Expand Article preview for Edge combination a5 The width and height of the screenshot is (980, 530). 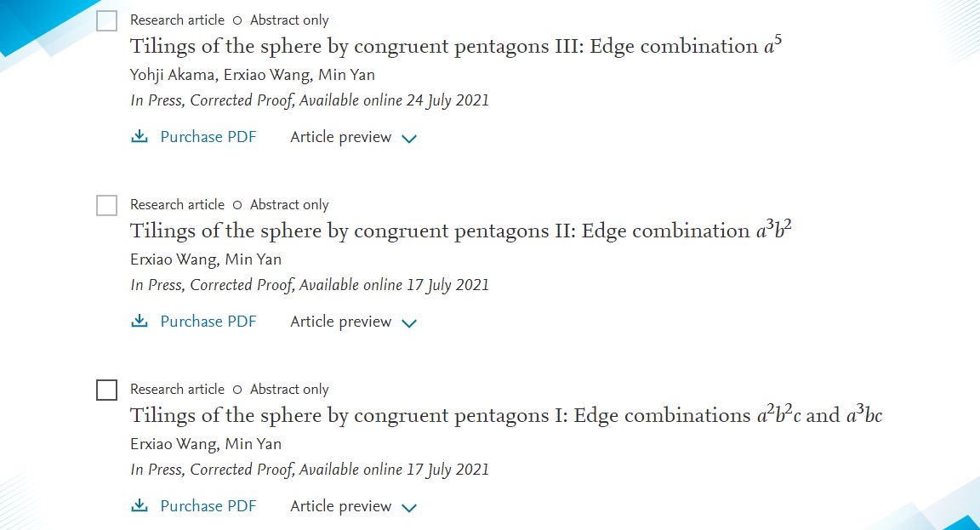click(x=341, y=137)
